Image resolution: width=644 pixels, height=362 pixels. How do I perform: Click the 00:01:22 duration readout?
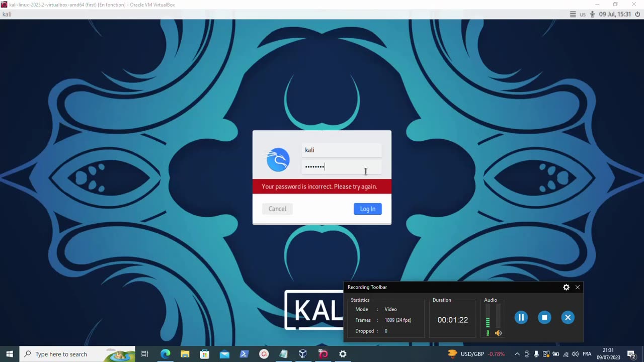coord(452,320)
